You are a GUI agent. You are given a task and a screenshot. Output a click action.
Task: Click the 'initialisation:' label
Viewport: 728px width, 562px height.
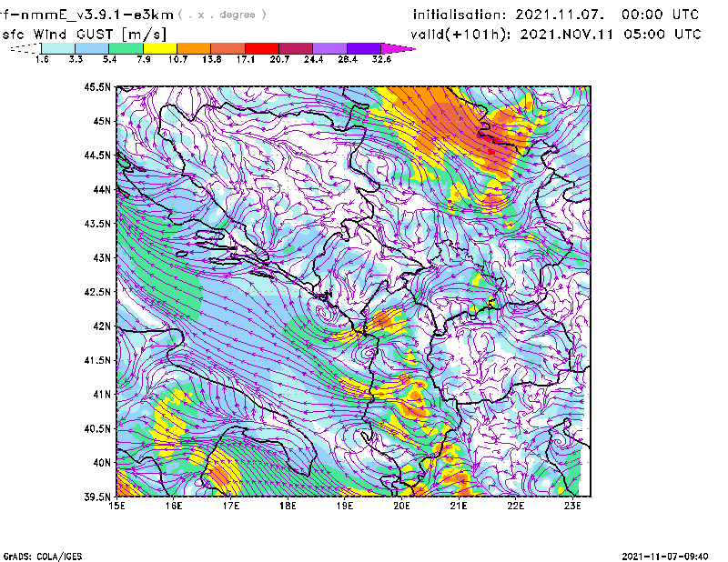(460, 15)
